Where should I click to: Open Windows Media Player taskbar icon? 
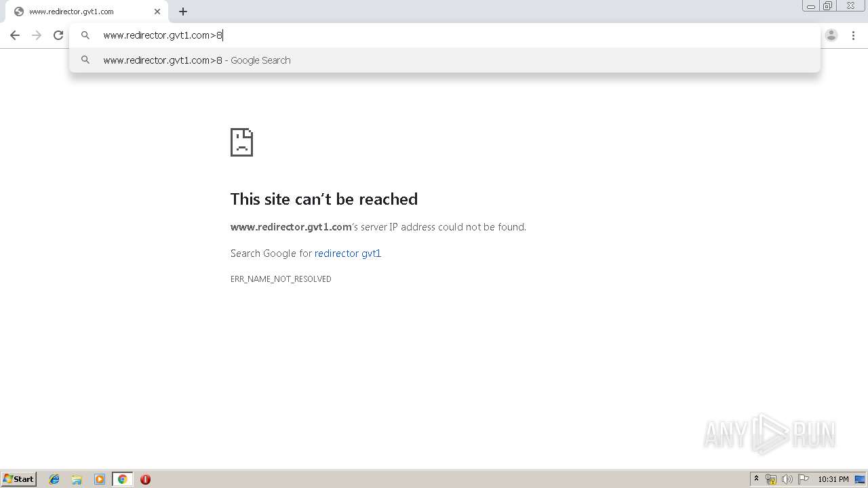pos(100,479)
